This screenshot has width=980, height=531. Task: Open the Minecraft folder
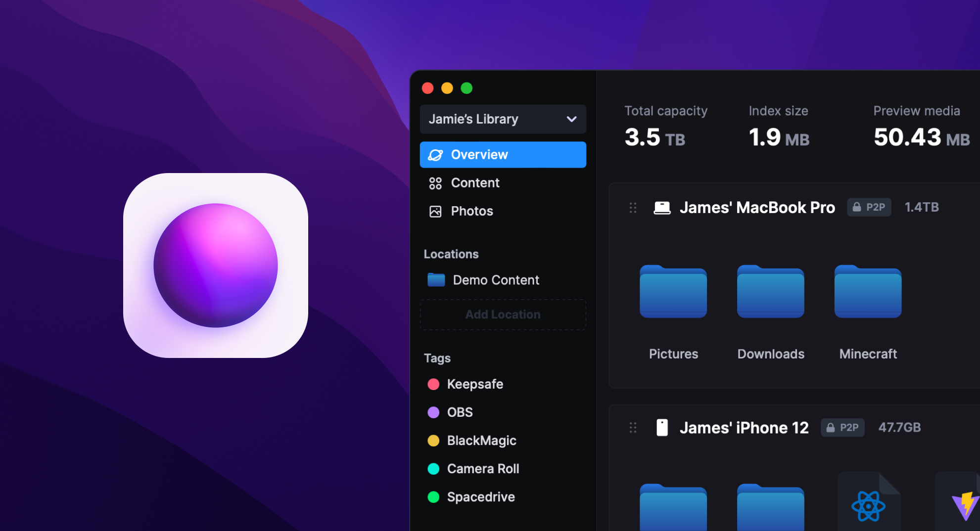(868, 293)
